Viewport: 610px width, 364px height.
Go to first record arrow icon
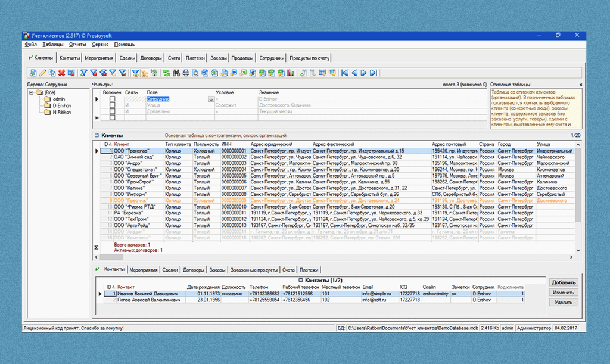(x=345, y=73)
